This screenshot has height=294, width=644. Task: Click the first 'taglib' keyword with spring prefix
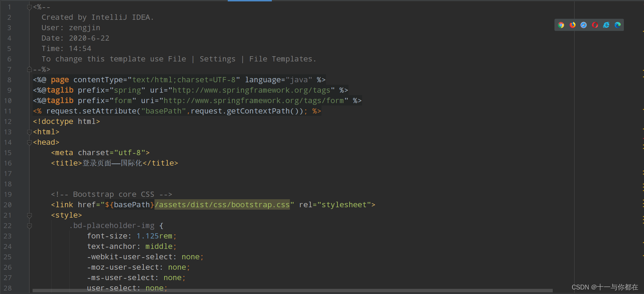tap(60, 90)
